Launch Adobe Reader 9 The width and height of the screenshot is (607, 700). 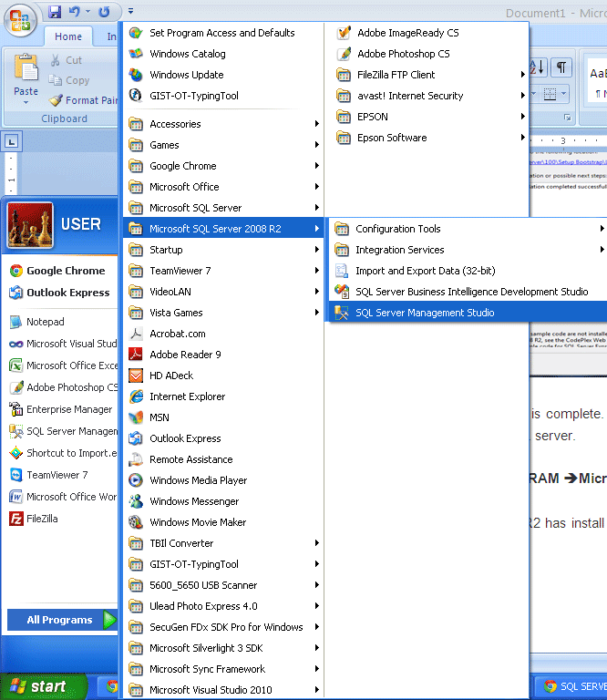(x=222, y=355)
